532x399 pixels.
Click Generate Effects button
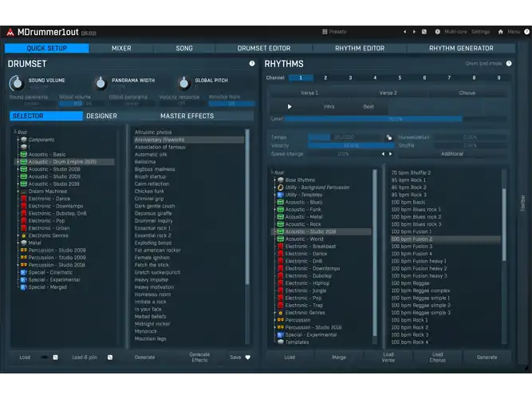[x=199, y=358]
